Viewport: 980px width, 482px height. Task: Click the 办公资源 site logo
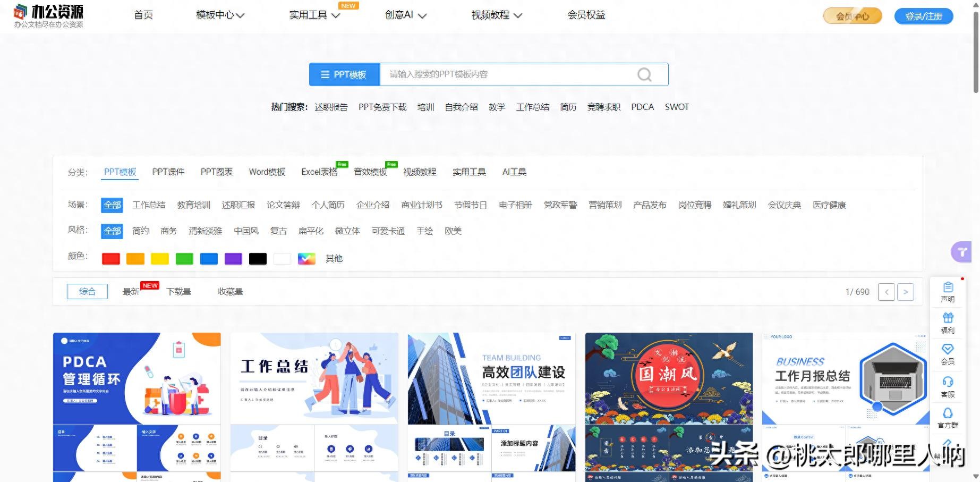(48, 16)
